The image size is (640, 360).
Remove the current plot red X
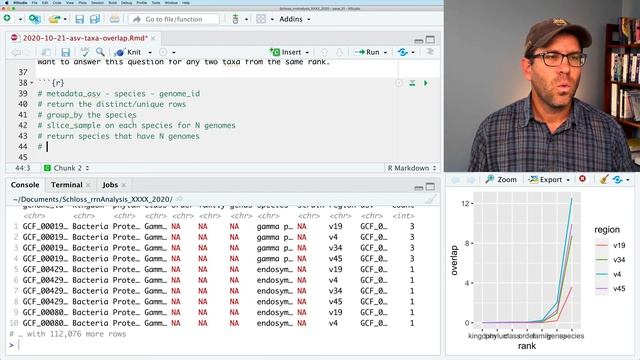point(582,179)
